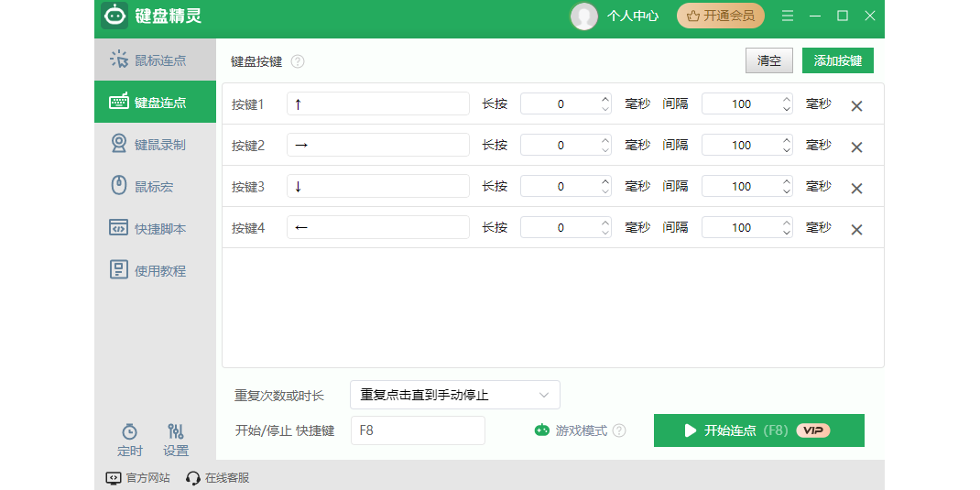Click the 开始/停止 快捷键 F8 field
The height and width of the screenshot is (490, 980).
coord(418,430)
